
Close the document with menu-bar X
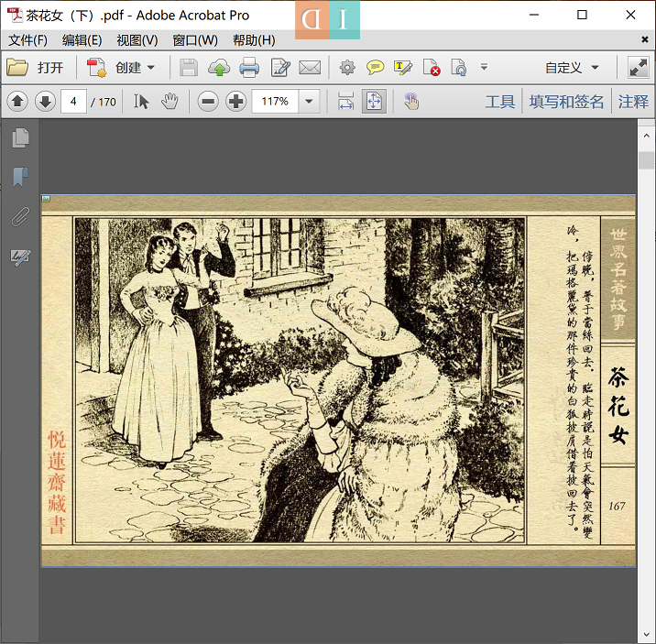[645, 39]
